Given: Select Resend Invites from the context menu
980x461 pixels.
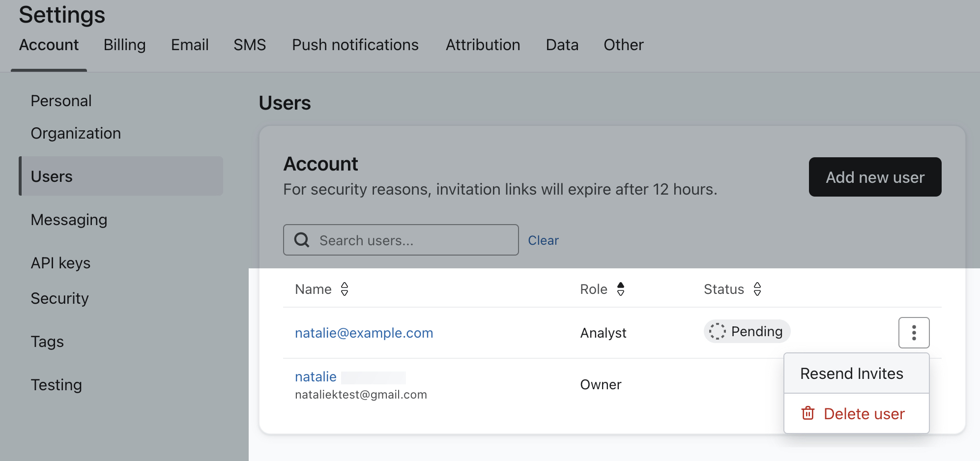Looking at the screenshot, I should [851, 374].
